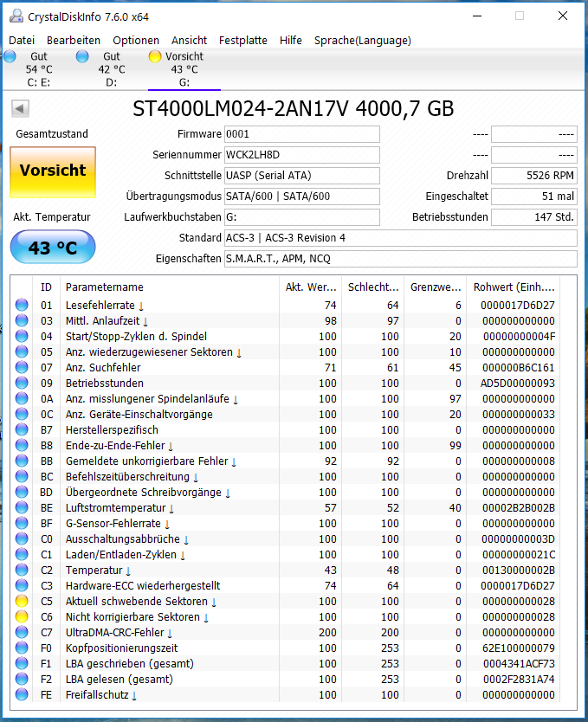Click status orb for Hardware-ECC wiederhergestellt row
Screen dimensions: 588x722
click(x=22, y=585)
